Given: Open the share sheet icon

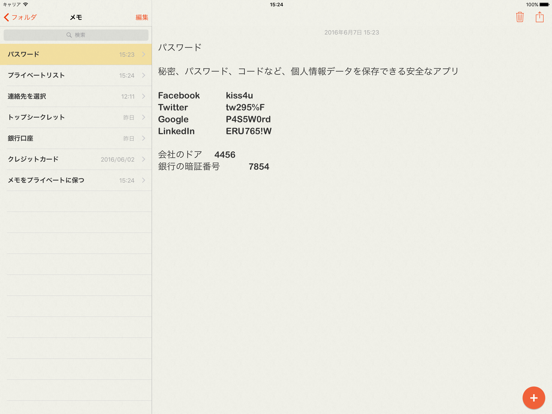Looking at the screenshot, I should click(539, 17).
